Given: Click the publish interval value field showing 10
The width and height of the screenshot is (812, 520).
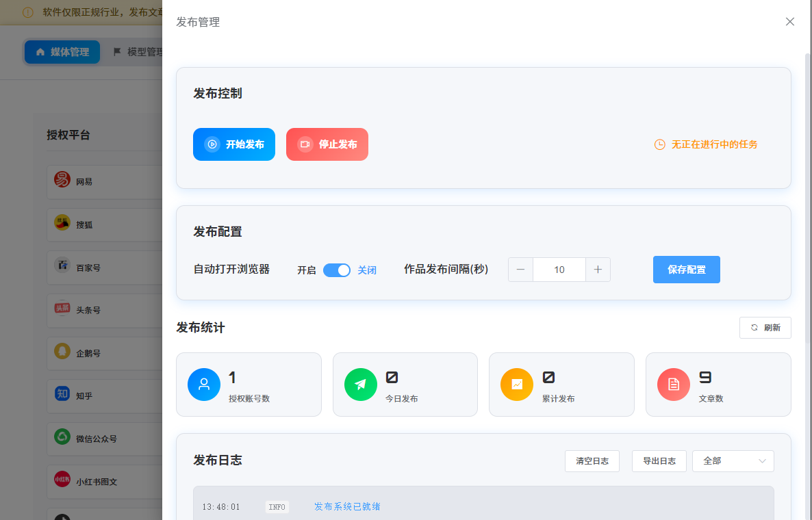Looking at the screenshot, I should coord(559,270).
